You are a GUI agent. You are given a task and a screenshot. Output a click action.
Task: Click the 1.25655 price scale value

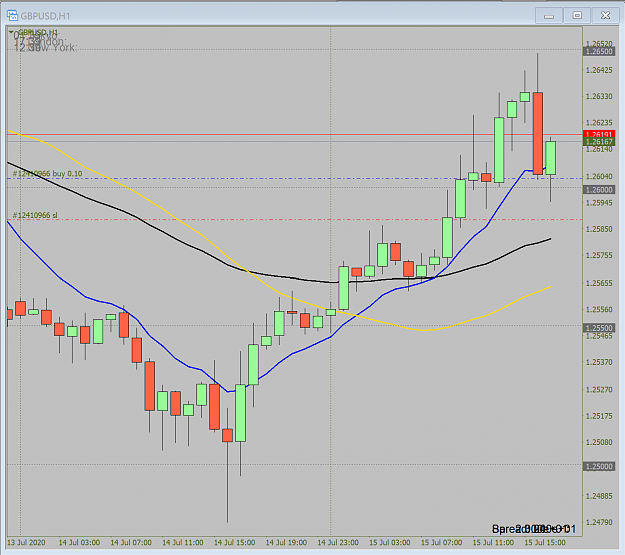click(x=599, y=283)
